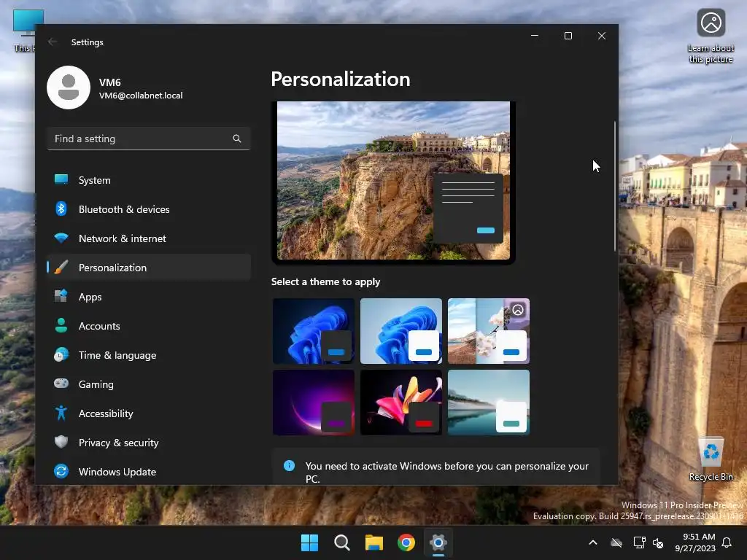Open the Windows Start menu
This screenshot has width=747, height=560.
pos(309,542)
